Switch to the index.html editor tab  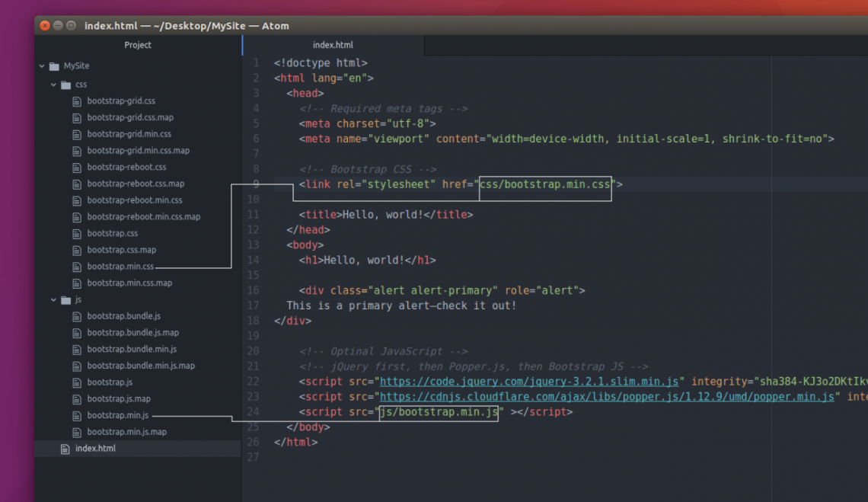(333, 45)
